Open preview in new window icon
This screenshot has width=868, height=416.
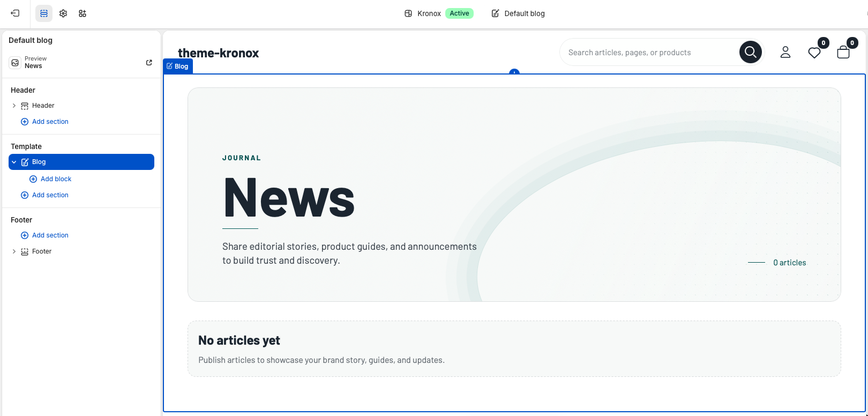click(149, 63)
